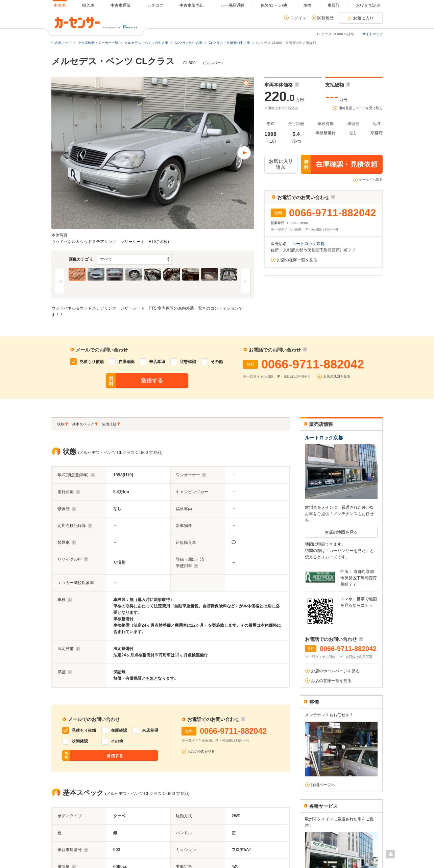Jump to 基本スペック section anchor
The width and height of the screenshot is (434, 868).
point(85,424)
